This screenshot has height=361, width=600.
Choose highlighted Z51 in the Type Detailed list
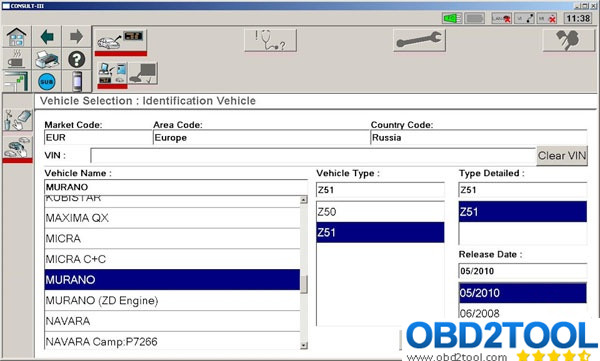click(x=523, y=212)
